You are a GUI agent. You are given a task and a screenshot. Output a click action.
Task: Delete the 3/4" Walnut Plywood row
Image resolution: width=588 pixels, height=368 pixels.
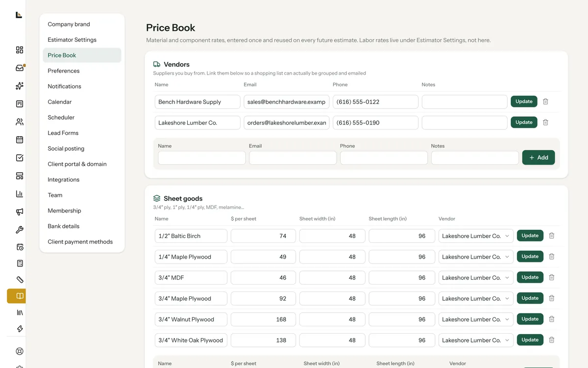(551, 319)
